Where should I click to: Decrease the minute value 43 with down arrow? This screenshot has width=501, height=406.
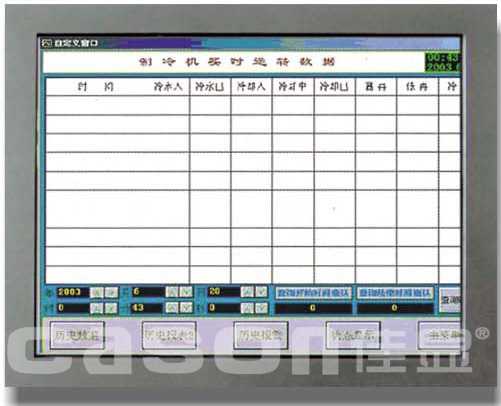coord(186,308)
